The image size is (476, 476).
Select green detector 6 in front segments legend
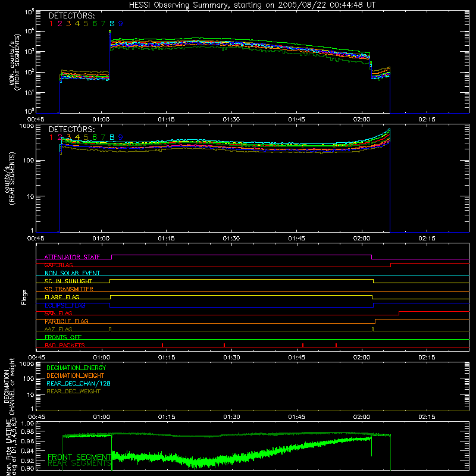95,24
